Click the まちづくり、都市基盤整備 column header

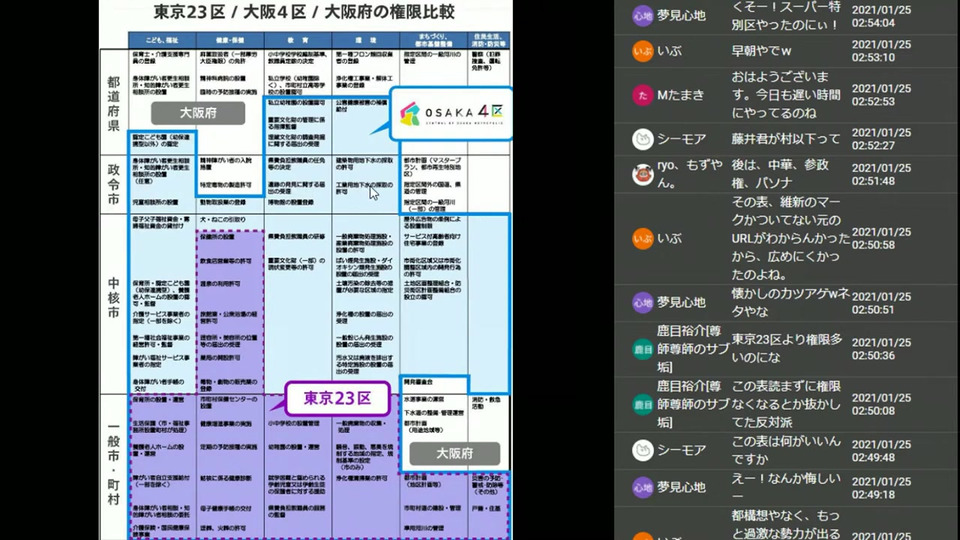433,40
